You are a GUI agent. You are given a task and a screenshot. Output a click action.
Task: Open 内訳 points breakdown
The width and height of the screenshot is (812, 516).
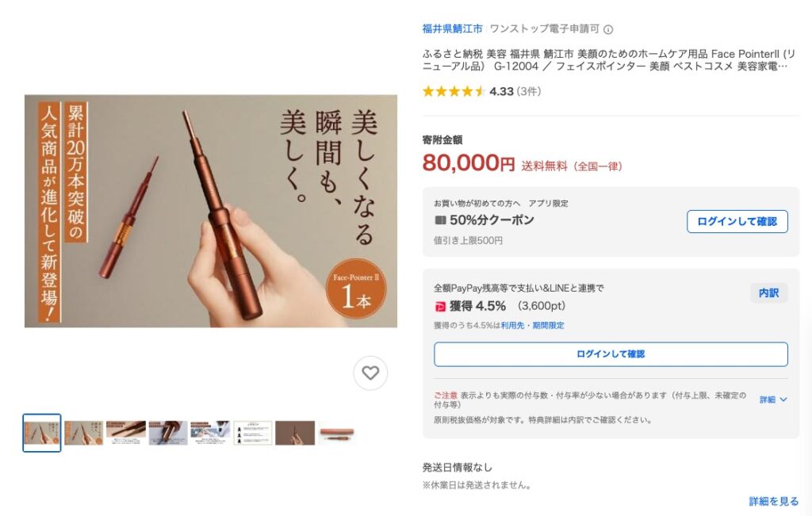[x=769, y=293]
